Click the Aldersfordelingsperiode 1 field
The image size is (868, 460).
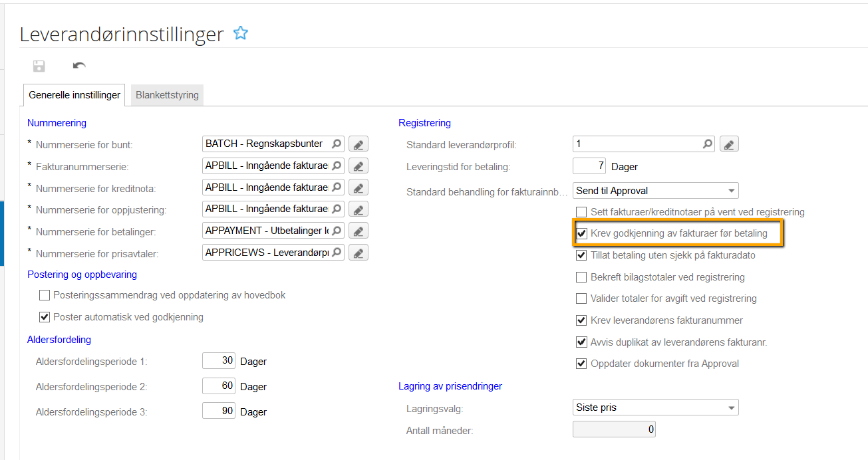coord(219,361)
